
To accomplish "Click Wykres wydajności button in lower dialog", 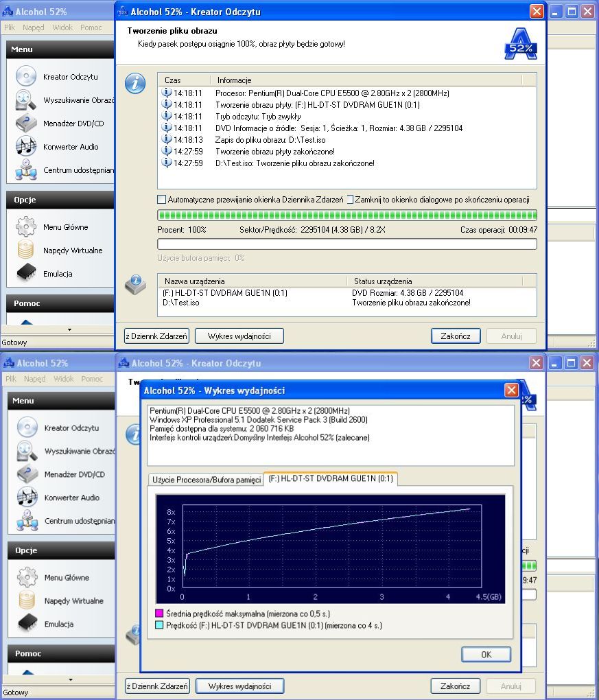I will pos(239,686).
